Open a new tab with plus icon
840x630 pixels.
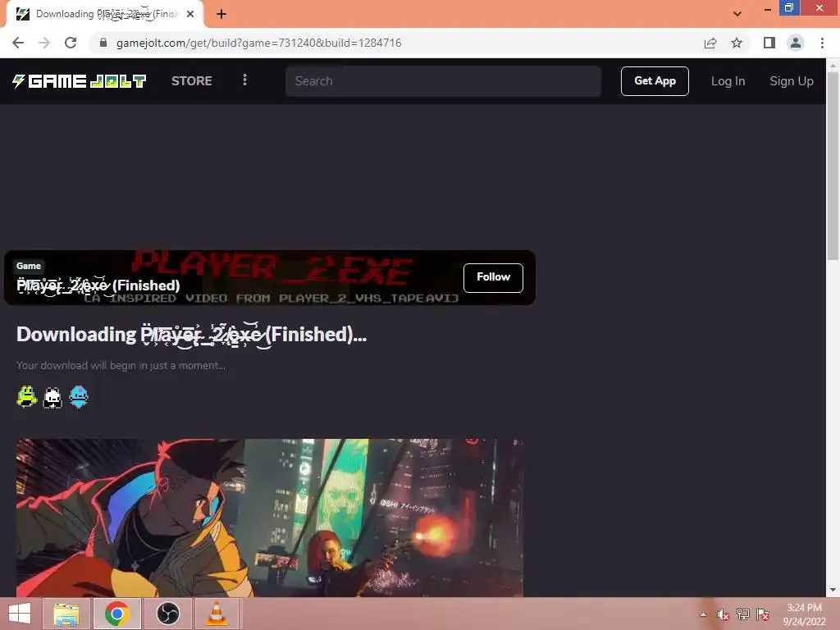click(221, 14)
